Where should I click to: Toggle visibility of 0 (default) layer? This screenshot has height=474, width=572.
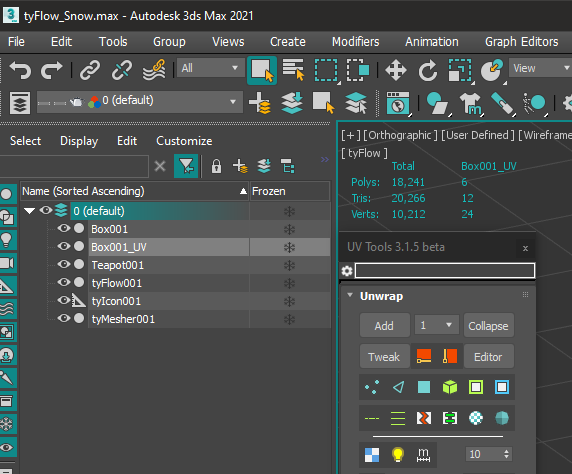pyautogui.click(x=46, y=210)
